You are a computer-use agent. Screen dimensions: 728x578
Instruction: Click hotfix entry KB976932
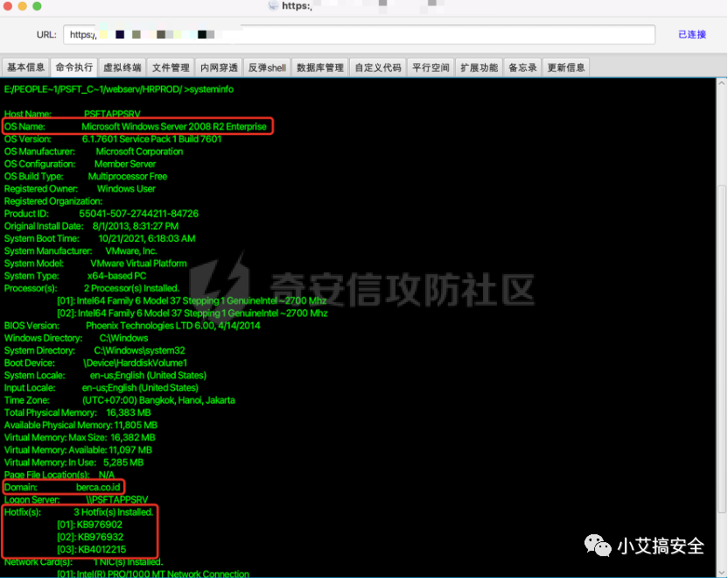pos(90,537)
